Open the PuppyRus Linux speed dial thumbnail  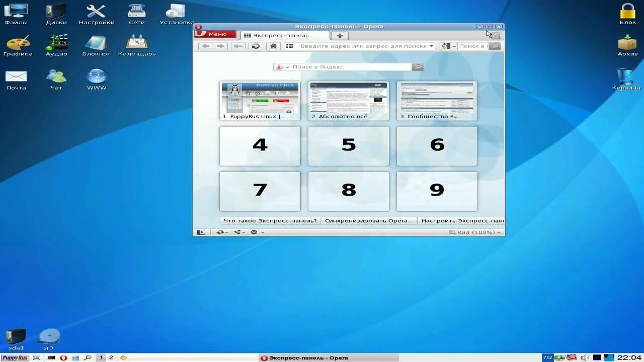[260, 99]
